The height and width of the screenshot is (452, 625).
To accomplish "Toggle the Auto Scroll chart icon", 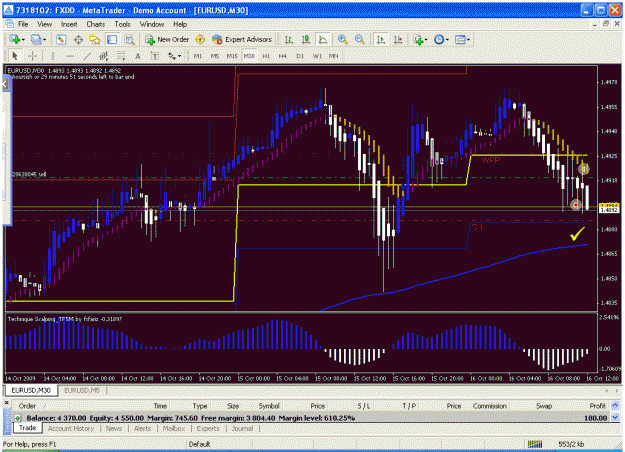I will coord(381,39).
